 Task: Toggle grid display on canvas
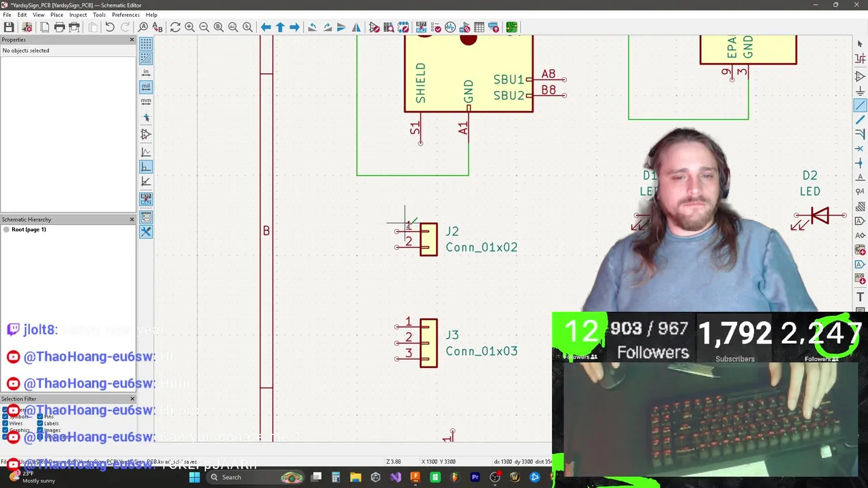(x=146, y=44)
